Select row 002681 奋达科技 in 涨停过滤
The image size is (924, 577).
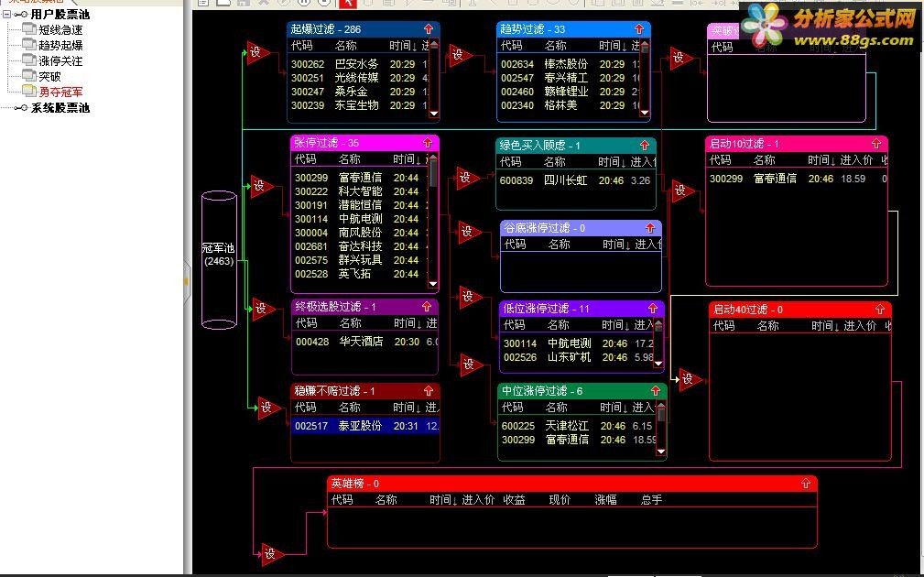361,246
